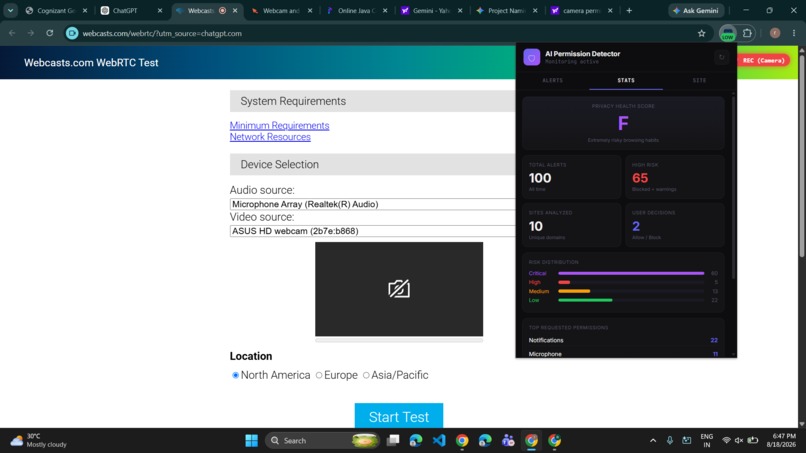
Task: Open the Chrome profile avatar
Action: click(775, 33)
